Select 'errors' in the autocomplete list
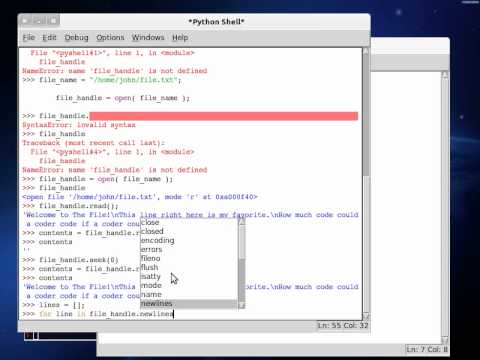Screen dimensions: 480x360 pyautogui.click(x=189, y=249)
